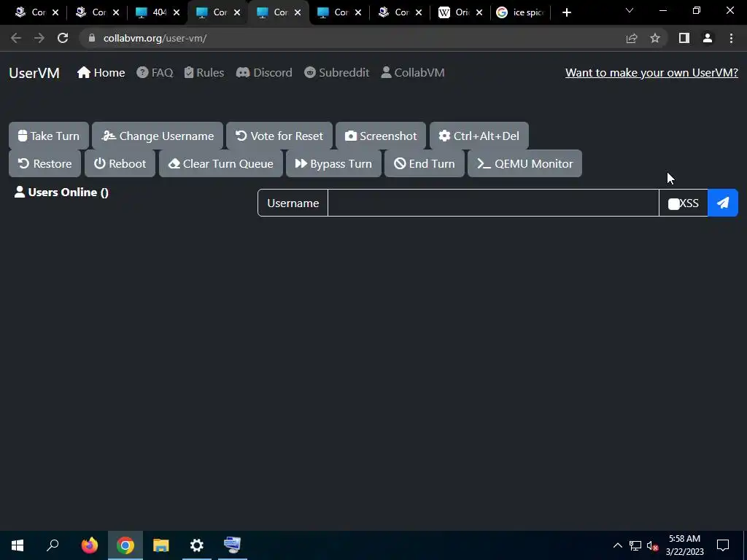Switch to the Wikipedia tab
The height and width of the screenshot is (560, 747).
click(x=462, y=12)
